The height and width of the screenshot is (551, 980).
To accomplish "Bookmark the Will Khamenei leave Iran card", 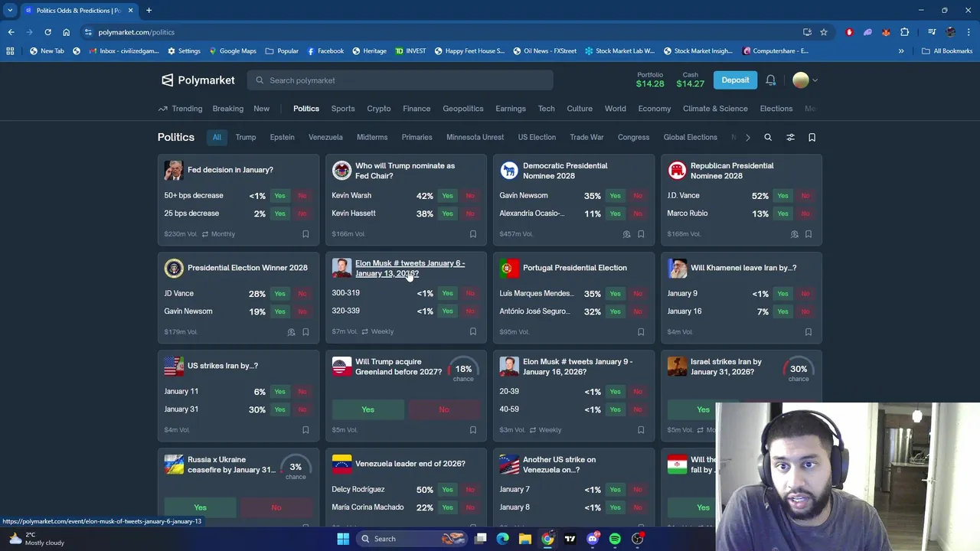I will [x=808, y=332].
